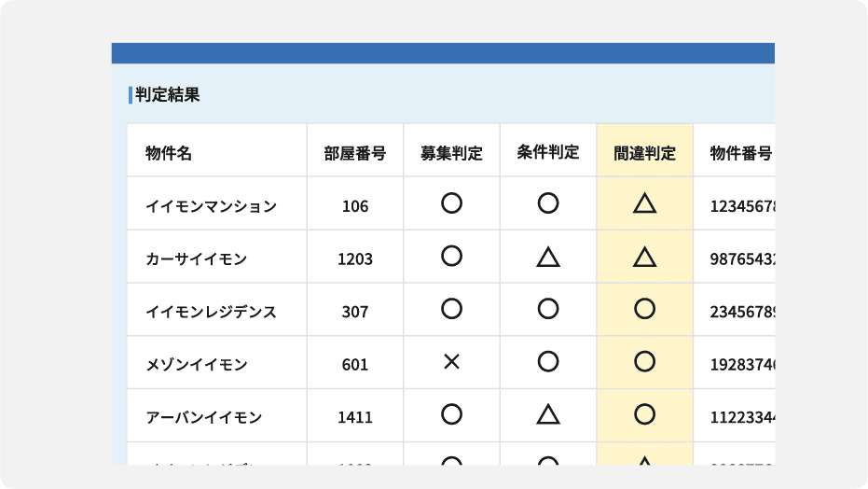Click the 募集判定 column header
The image size is (868, 489).
451,153
